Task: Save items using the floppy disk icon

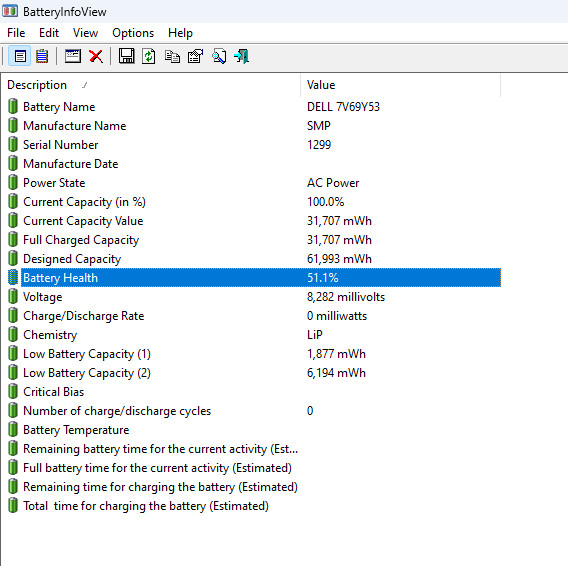Action: point(126,57)
